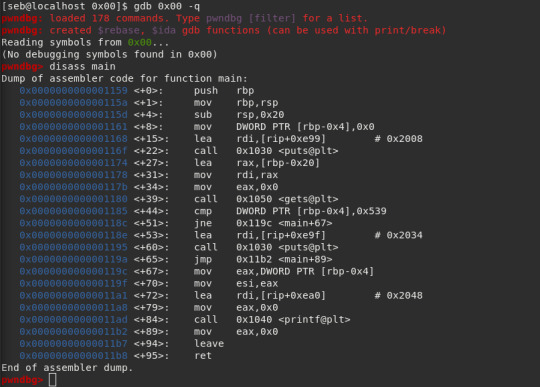Click the 'disass main' command text

point(83,66)
